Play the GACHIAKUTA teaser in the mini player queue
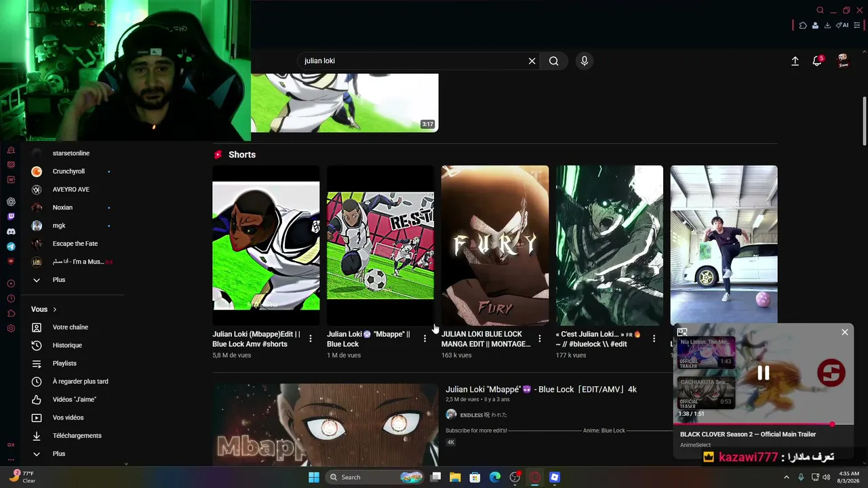 click(x=706, y=392)
